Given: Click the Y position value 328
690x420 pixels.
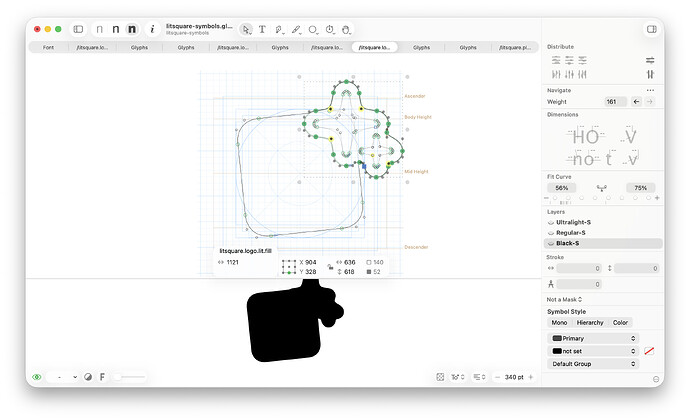Looking at the screenshot, I should coord(311,272).
